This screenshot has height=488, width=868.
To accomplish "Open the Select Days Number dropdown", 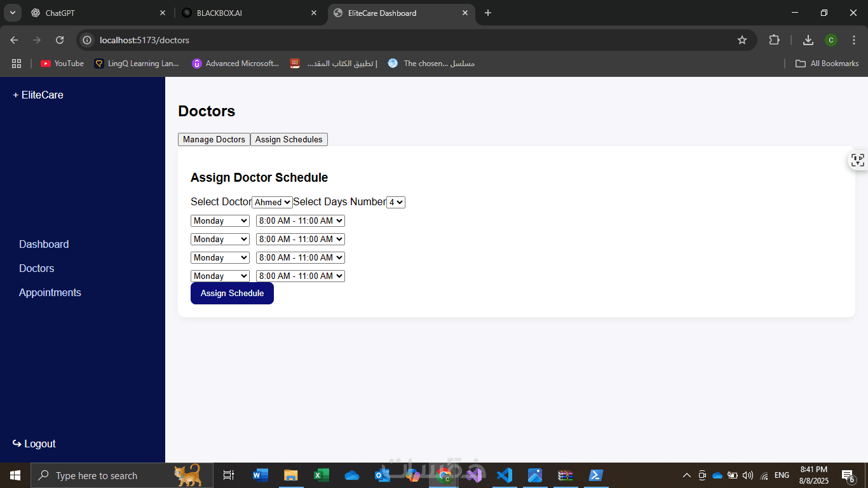I will [396, 202].
